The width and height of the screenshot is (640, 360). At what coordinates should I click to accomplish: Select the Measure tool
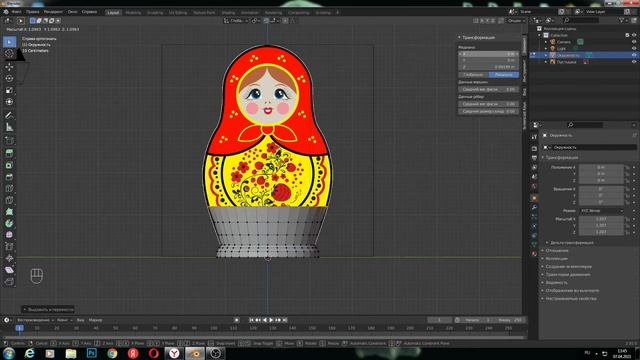[9, 127]
